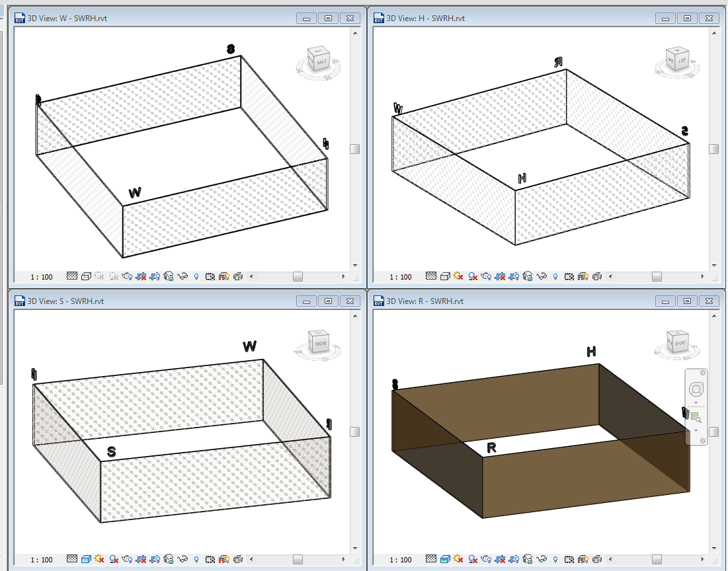The width and height of the screenshot is (728, 571).
Task: Show Analytical Model icon in W view
Action: point(223,276)
